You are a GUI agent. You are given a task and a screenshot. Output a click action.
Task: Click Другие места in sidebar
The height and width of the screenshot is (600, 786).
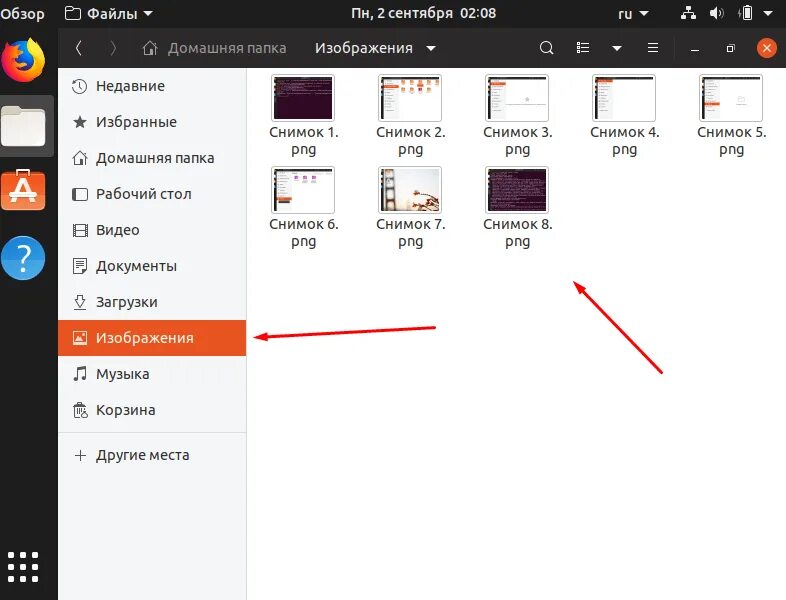[152, 455]
